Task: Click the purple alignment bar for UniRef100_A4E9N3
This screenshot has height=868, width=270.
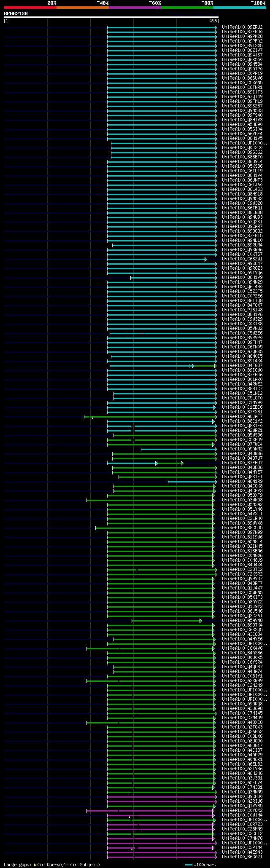Action: tap(162, 852)
